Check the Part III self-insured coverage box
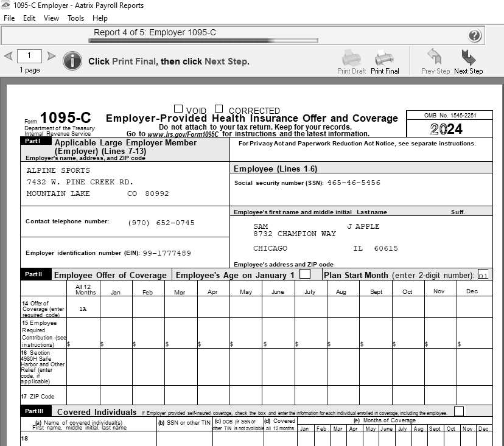The height and width of the screenshot is (446, 504). (x=459, y=411)
